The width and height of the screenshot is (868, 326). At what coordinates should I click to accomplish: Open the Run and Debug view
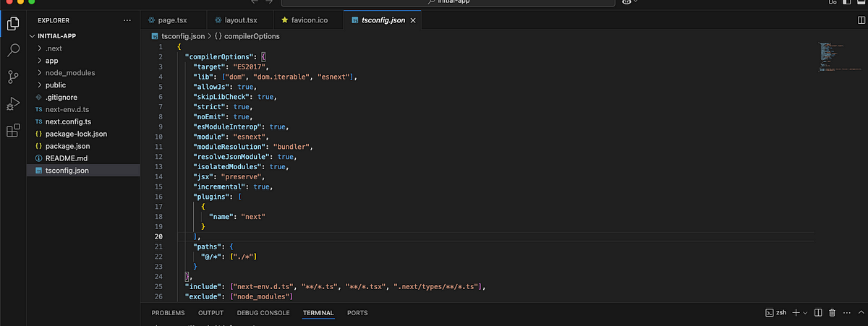pyautogui.click(x=13, y=103)
